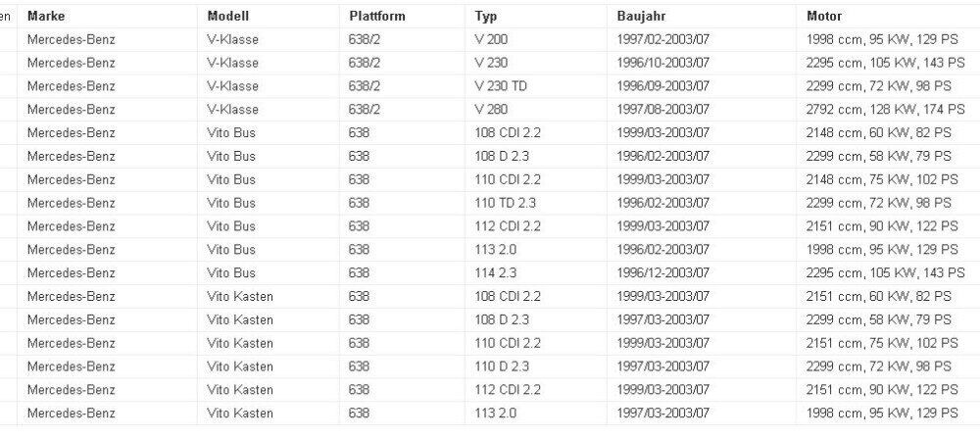Select the 114 2.3 type cell
980x439 pixels.
click(498, 273)
